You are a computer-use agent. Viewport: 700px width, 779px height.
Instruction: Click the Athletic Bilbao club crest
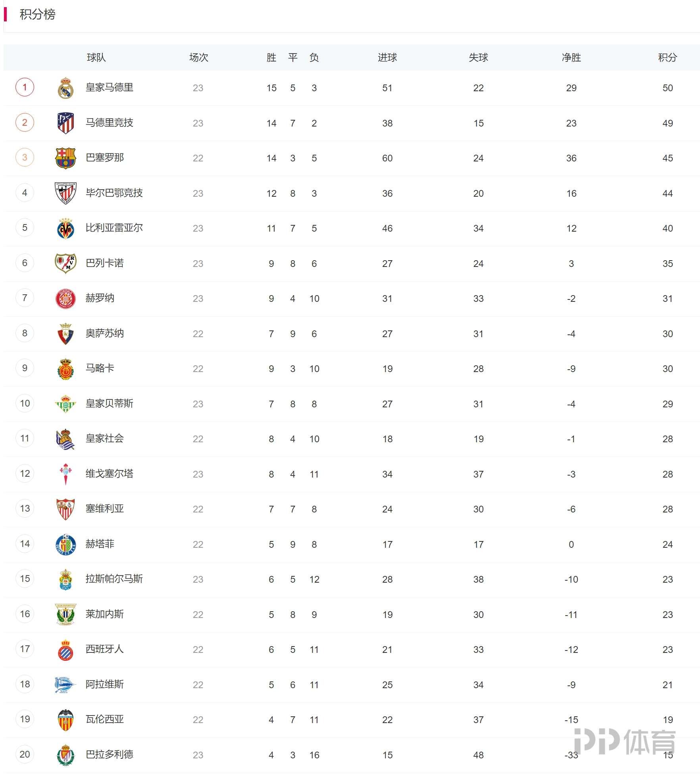coord(65,193)
